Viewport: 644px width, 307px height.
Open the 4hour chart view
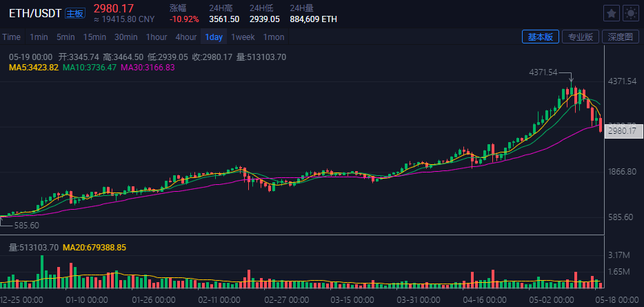(186, 37)
